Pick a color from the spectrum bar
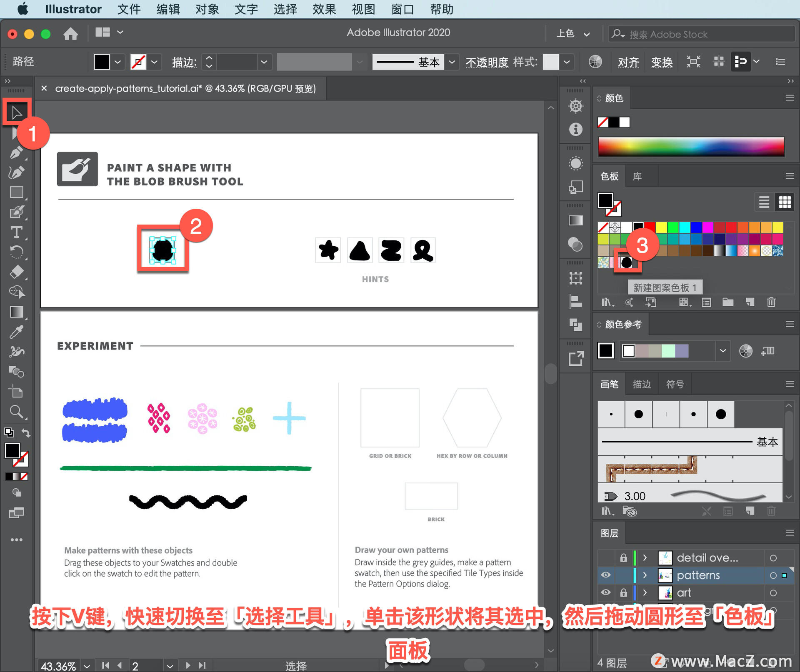The image size is (800, 672). coord(691,147)
